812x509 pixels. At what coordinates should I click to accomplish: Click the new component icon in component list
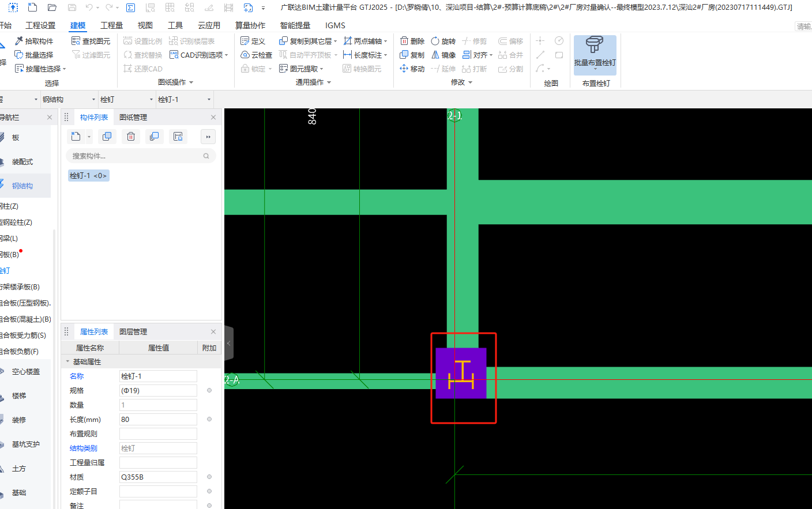click(x=76, y=137)
